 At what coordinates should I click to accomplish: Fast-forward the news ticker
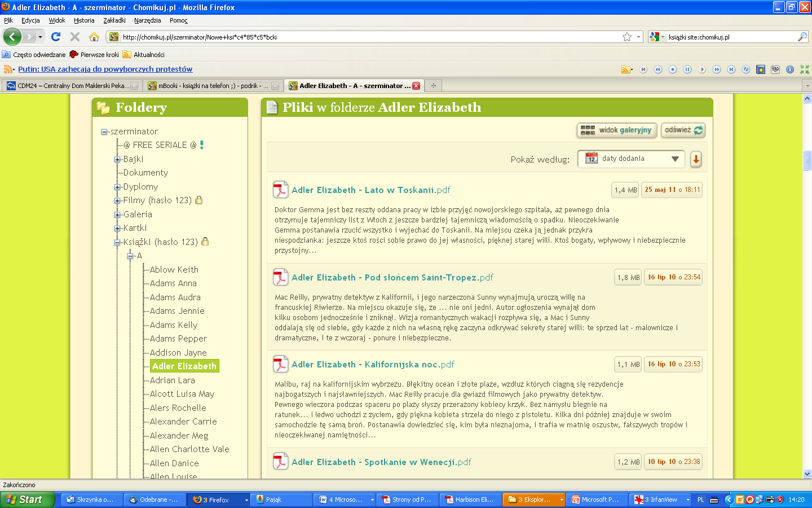click(x=717, y=69)
